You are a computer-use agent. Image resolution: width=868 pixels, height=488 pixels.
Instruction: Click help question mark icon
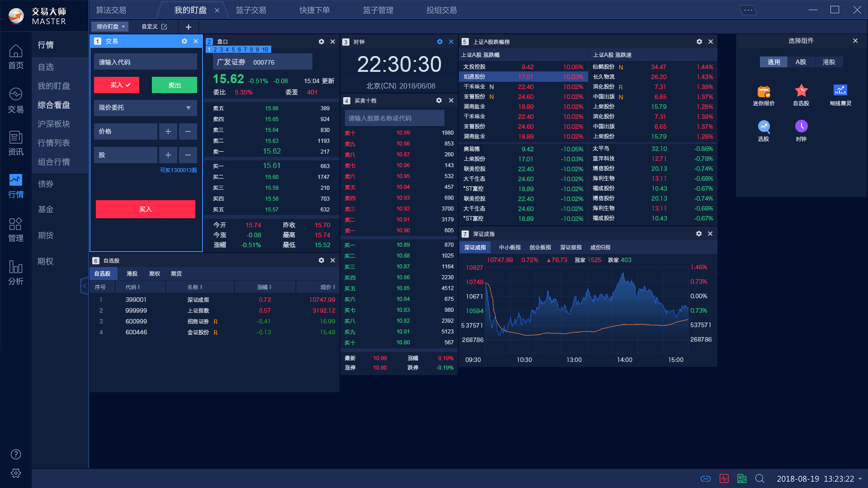(x=16, y=454)
